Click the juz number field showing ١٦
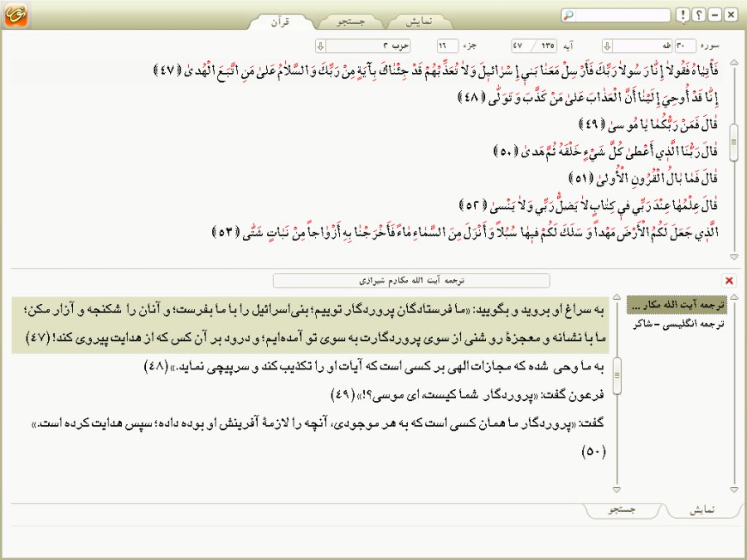Image resolution: width=747 pixels, height=560 pixels. click(448, 46)
